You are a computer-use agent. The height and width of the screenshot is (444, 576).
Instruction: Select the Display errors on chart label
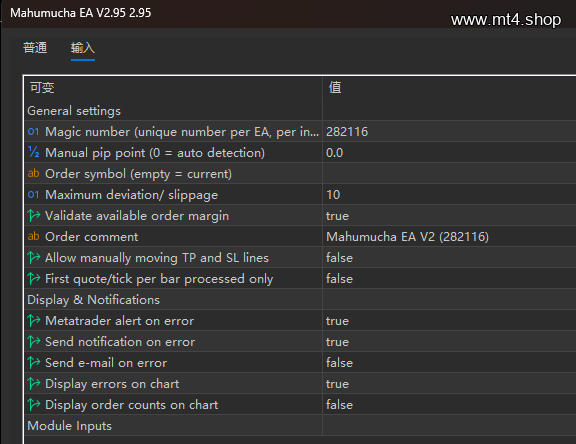tap(112, 383)
